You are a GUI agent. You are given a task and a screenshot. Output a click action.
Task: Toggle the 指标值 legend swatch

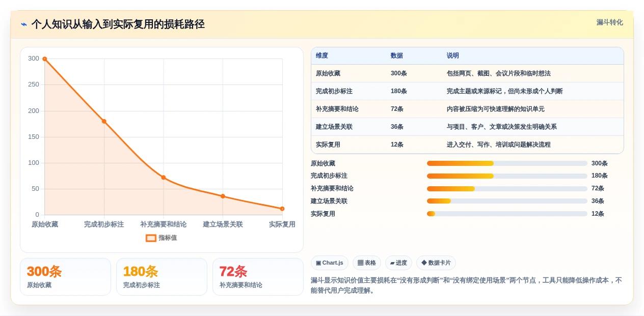[151, 238]
